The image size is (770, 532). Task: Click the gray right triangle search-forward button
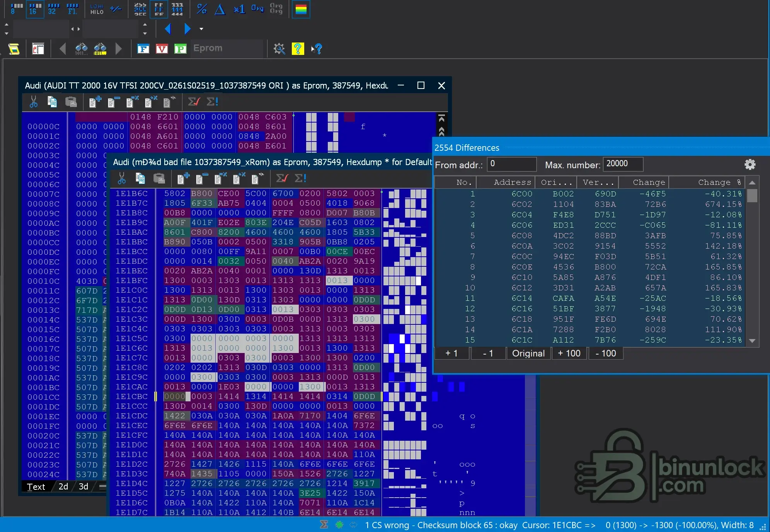pyautogui.click(x=119, y=49)
